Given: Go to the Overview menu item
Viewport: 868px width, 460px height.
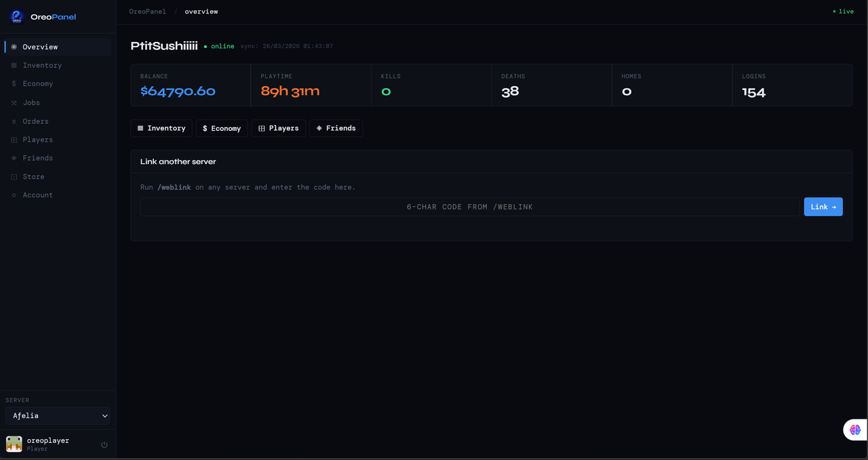Looking at the screenshot, I should click(x=58, y=47).
